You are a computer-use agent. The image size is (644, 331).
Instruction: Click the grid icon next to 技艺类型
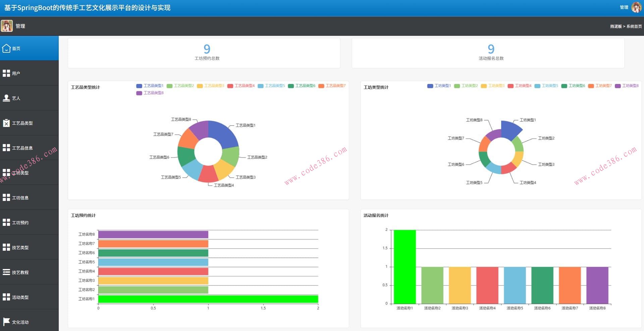(x=6, y=247)
